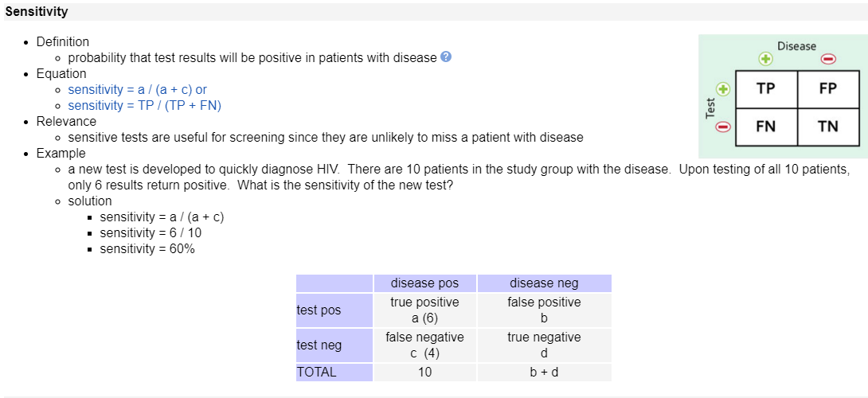Image resolution: width=868 pixels, height=398 pixels.
Task: Click the true positive a (6) cell
Action: coord(424,310)
